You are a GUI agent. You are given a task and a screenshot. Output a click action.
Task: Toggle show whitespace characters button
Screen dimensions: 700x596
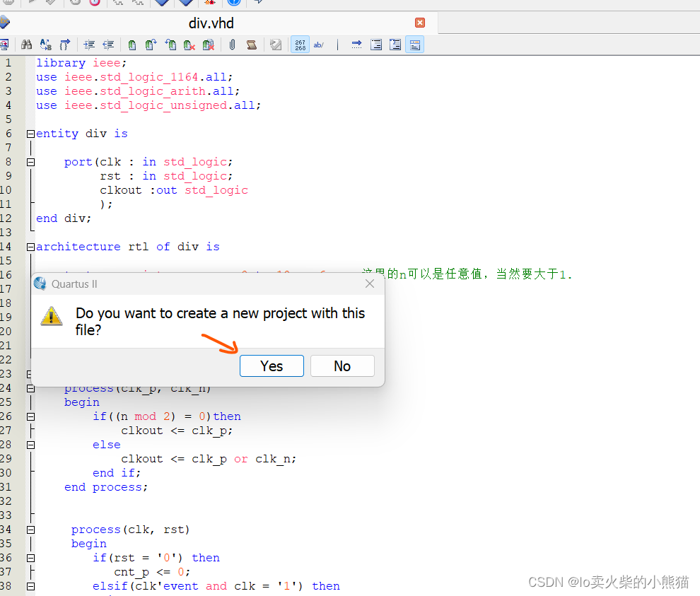(319, 45)
